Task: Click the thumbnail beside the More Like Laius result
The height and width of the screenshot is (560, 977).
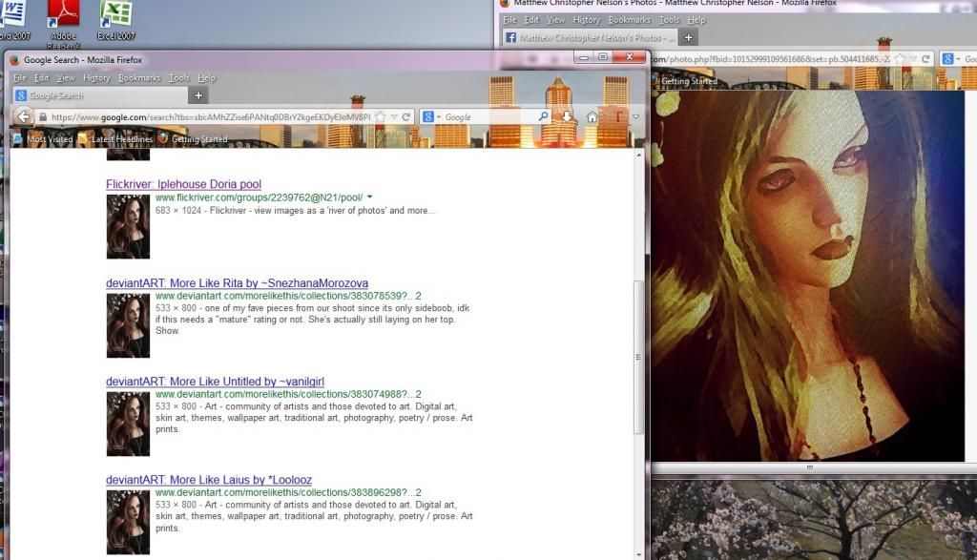Action: pyautogui.click(x=129, y=522)
